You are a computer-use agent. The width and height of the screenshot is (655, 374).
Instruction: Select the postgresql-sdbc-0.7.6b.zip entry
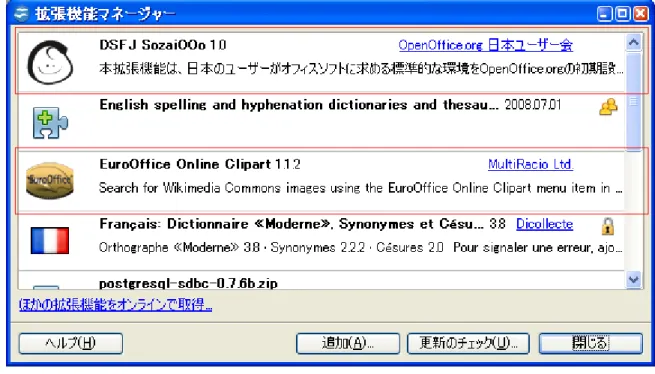(321, 280)
